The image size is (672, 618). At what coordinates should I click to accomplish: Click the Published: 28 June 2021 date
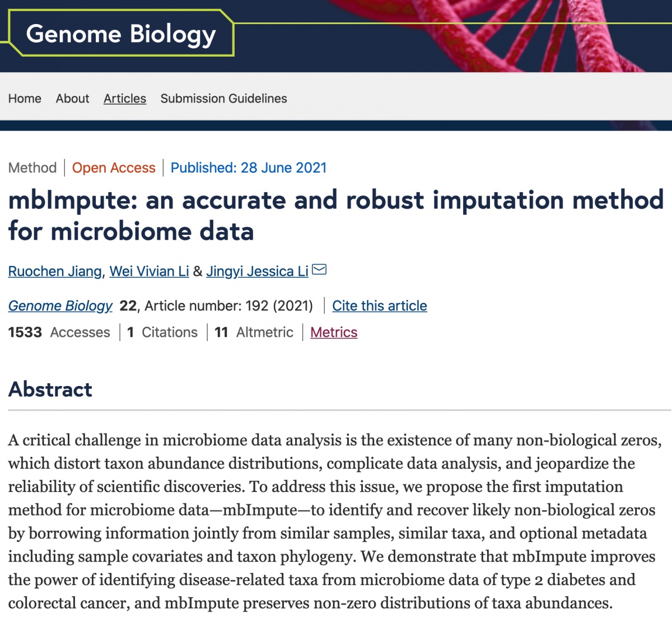click(249, 168)
